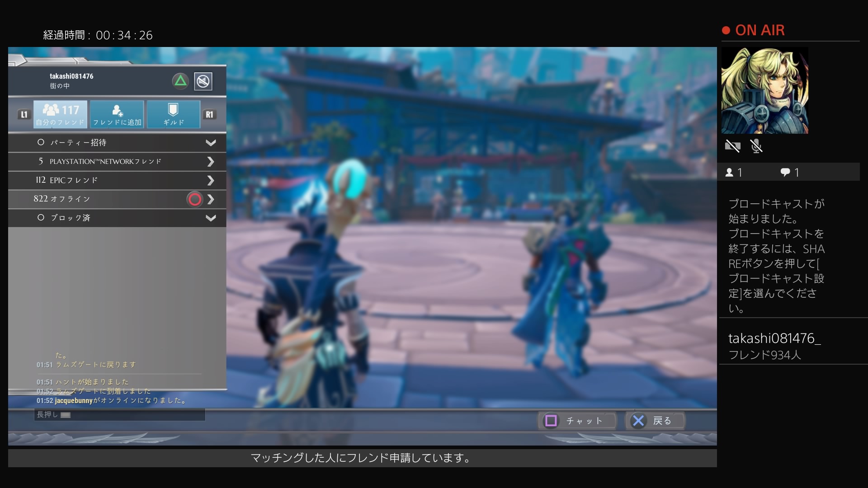Select the 822 オフライン row
The image size is (868, 488).
pos(117,199)
